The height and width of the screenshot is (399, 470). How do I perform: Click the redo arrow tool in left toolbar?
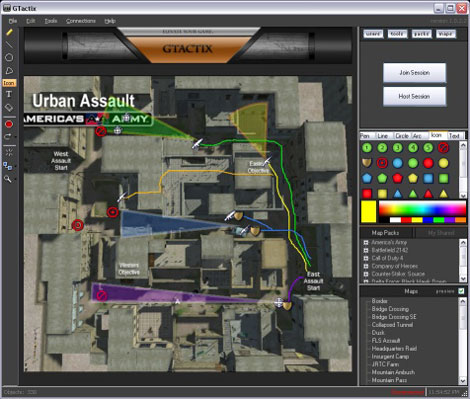(x=8, y=136)
